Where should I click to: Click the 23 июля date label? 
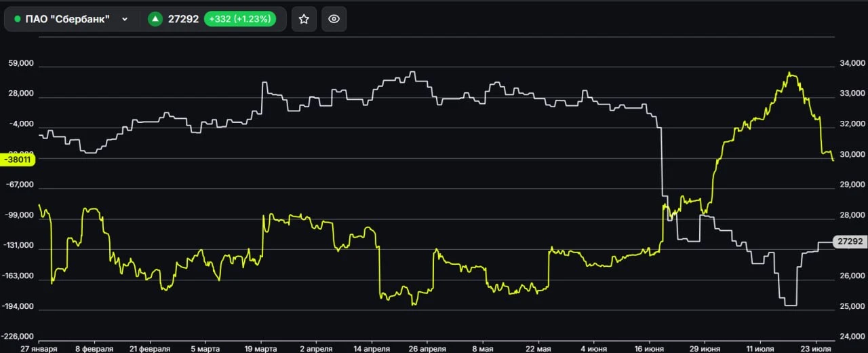[x=816, y=348]
